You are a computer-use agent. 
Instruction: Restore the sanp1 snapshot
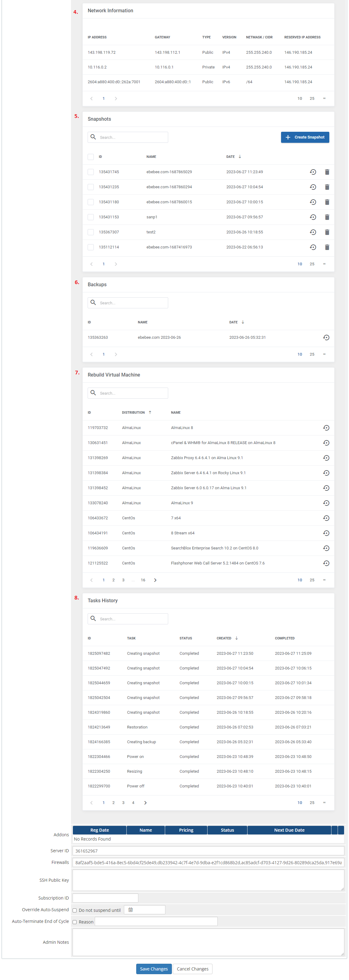(313, 217)
